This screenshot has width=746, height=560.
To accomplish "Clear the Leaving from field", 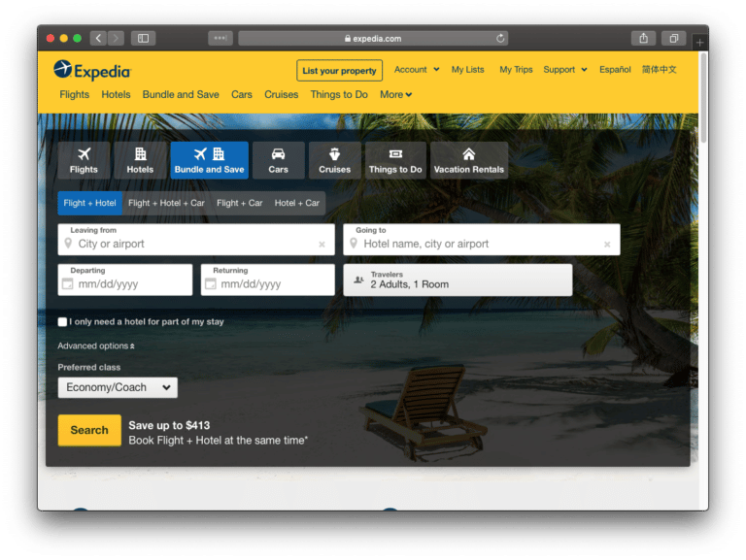I will coord(322,245).
